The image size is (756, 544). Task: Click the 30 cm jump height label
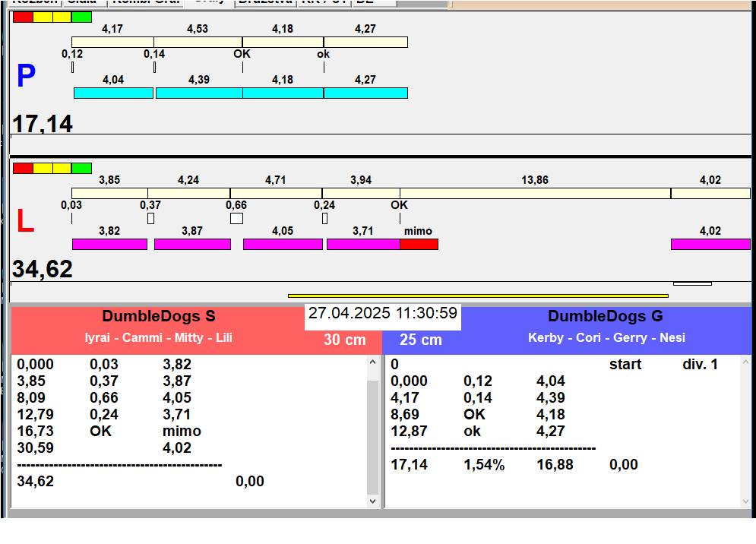tap(344, 340)
